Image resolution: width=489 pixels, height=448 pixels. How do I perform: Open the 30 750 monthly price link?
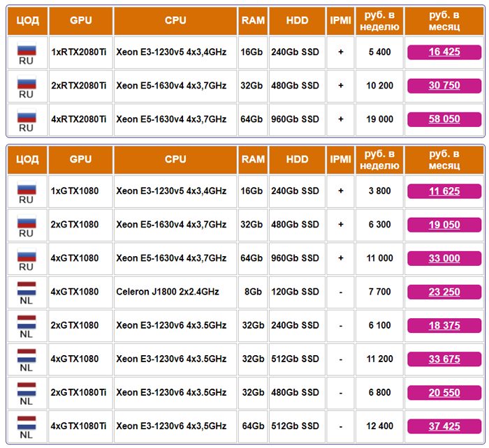[x=444, y=86]
